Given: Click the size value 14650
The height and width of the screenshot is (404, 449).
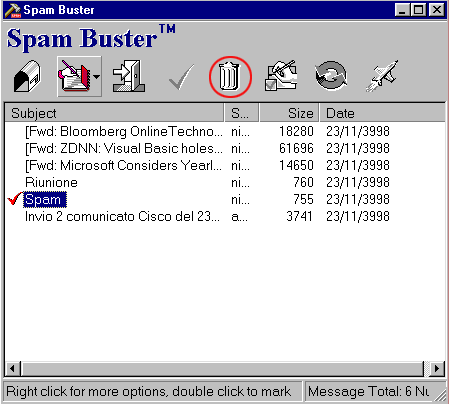Looking at the screenshot, I should (x=296, y=165).
